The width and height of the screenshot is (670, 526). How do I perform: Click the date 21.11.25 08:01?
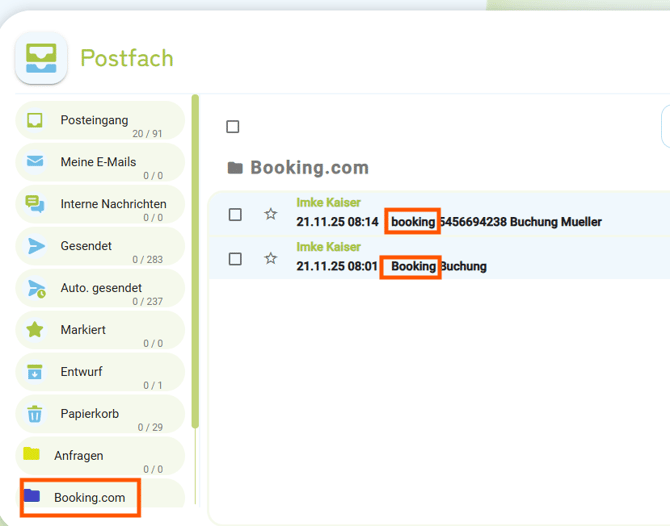tap(337, 266)
